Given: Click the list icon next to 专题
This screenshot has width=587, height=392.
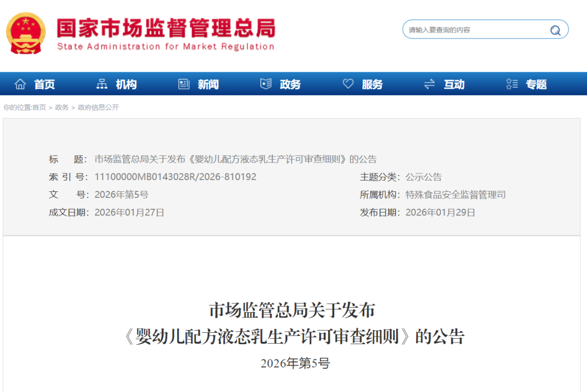Looking at the screenshot, I should click(x=511, y=84).
